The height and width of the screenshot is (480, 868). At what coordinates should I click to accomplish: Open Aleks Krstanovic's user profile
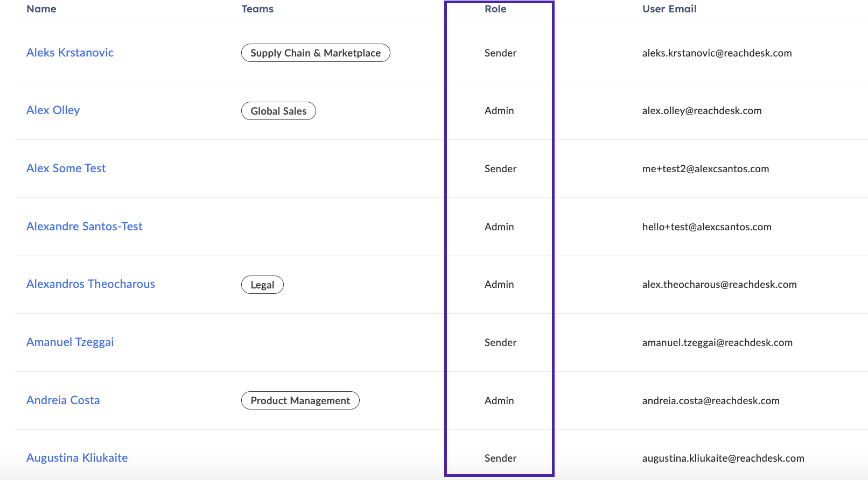pos(70,53)
